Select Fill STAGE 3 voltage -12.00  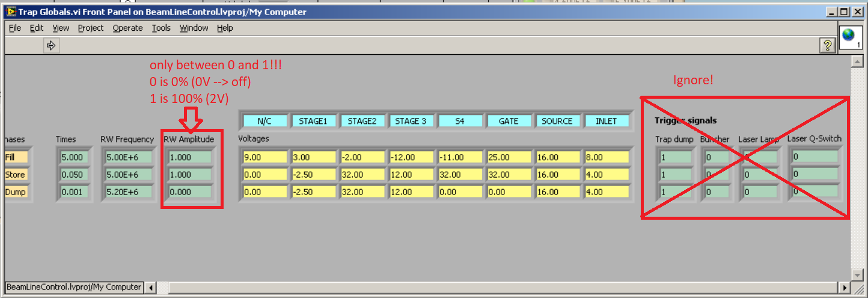pos(411,157)
